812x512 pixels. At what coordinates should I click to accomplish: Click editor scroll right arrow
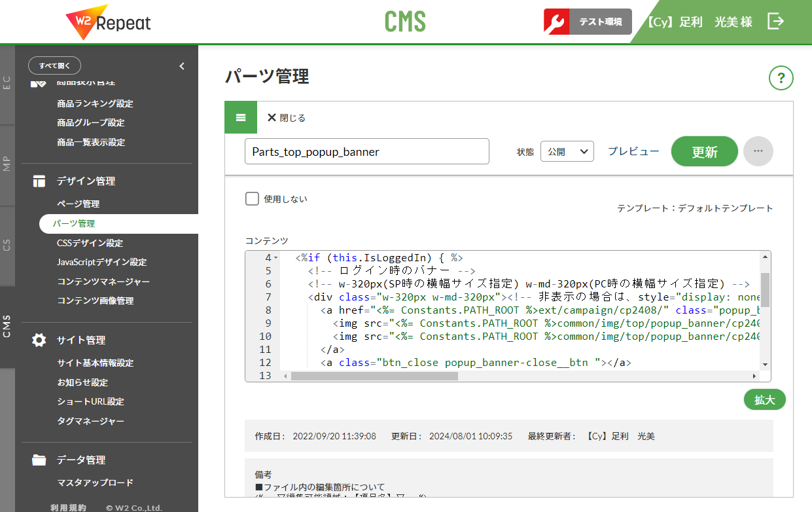(x=754, y=376)
